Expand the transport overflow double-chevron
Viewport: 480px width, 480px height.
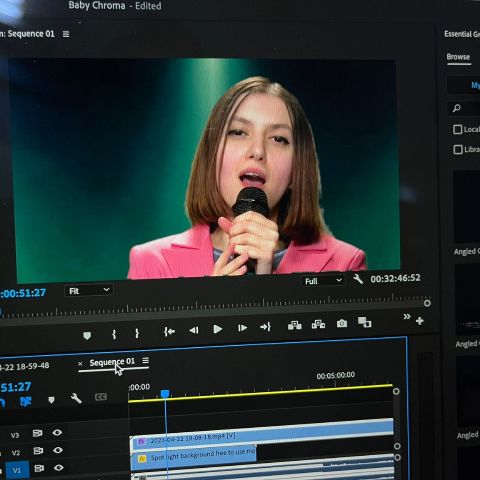407,316
